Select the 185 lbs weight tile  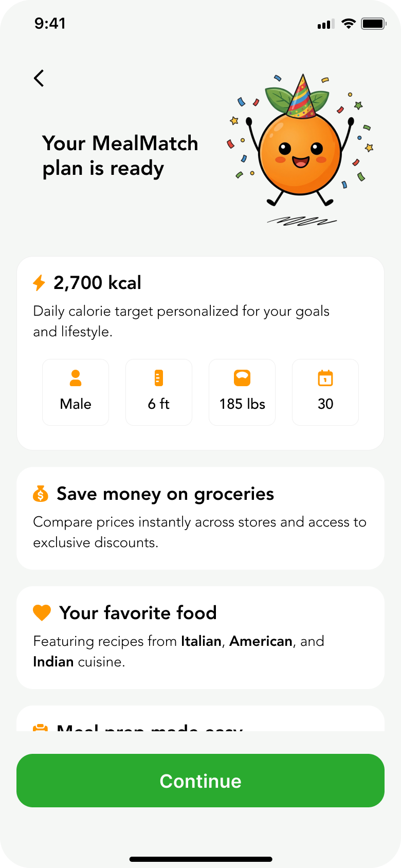point(242,392)
